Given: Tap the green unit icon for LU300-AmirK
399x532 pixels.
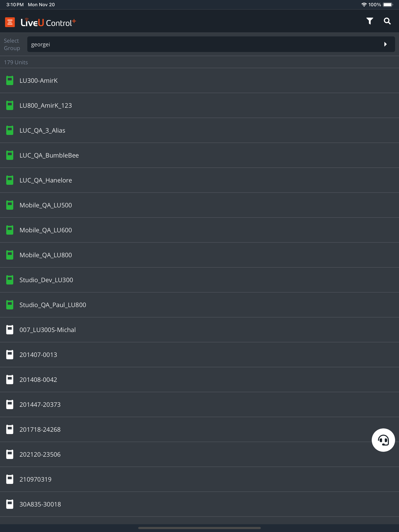Looking at the screenshot, I should point(10,80).
